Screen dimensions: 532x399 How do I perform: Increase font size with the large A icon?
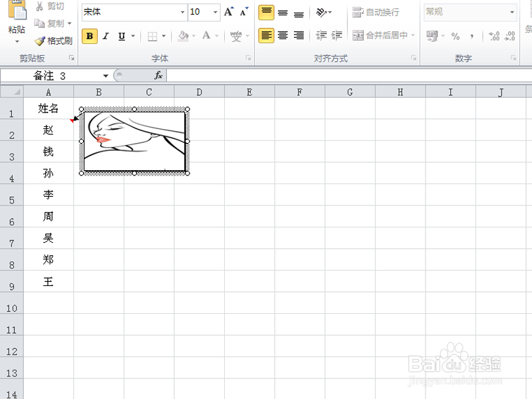click(x=229, y=12)
